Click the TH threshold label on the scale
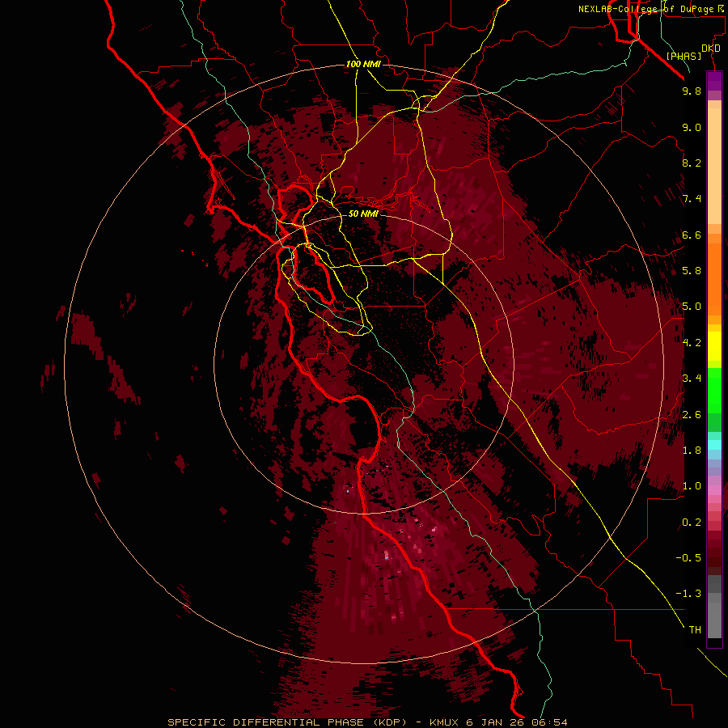728x728 pixels. 695,630
